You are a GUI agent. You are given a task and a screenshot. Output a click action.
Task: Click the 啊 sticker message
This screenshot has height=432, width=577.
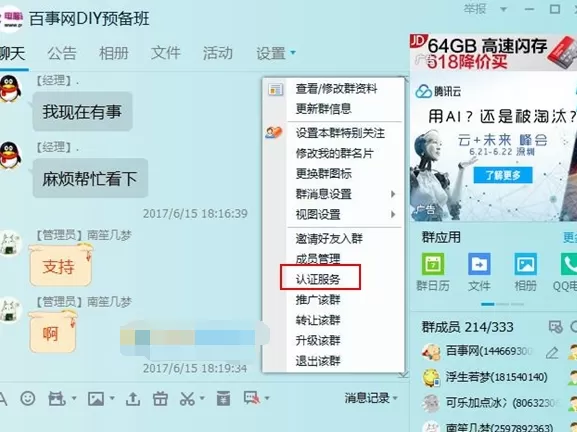click(x=52, y=332)
